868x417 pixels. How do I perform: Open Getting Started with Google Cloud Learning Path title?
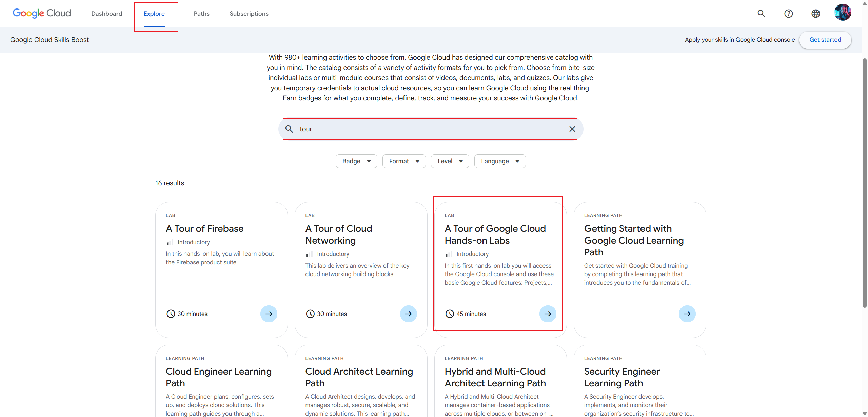coord(634,241)
